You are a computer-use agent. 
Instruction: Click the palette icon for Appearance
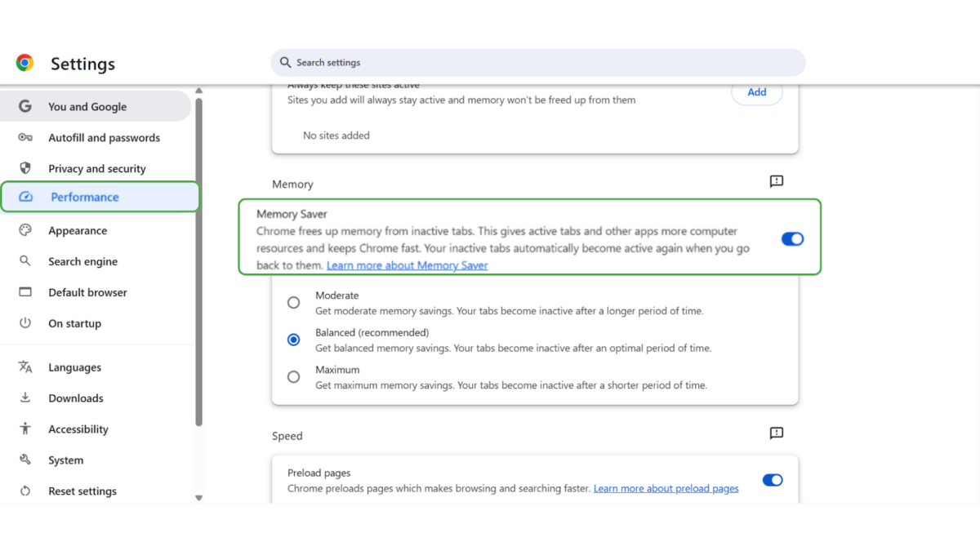[x=25, y=230]
